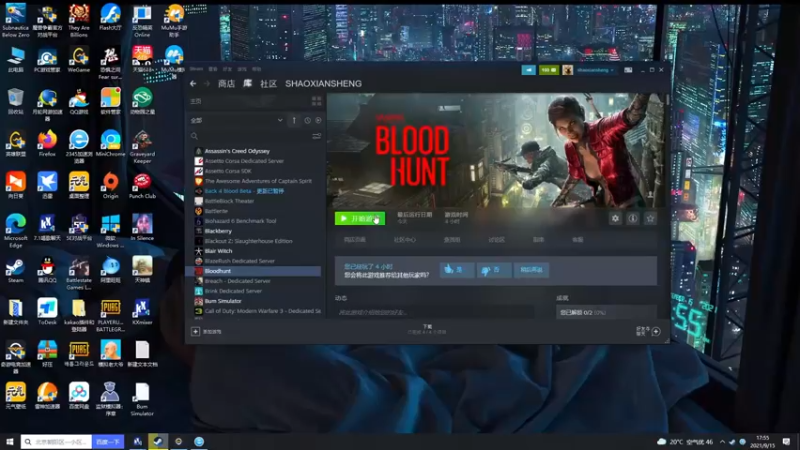Viewport: 800px width, 450px height.
Task: Click the thumbs-up recommend button
Action: [x=457, y=269]
